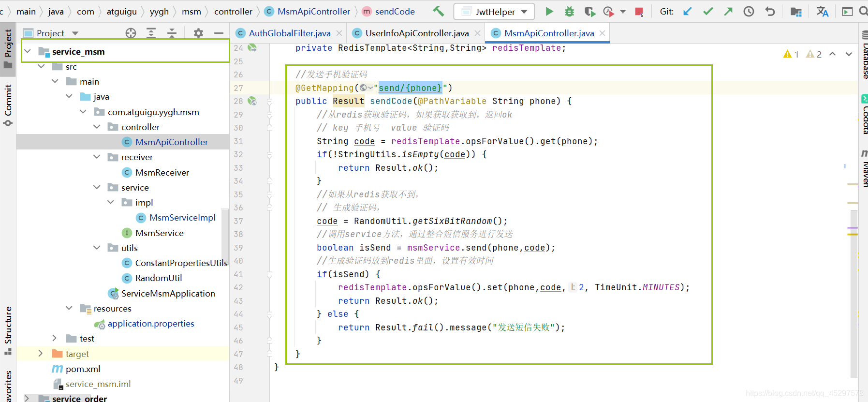
Task: Hide the Project panel with minus icon
Action: [219, 33]
